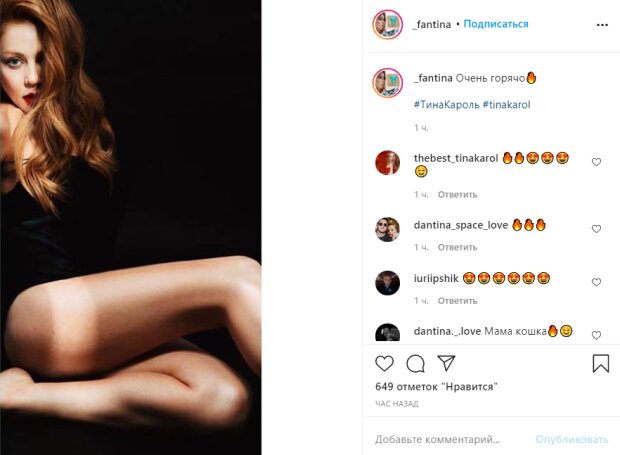Reply to thebest_tinakarol via Ответить
620x455 pixels.
pyautogui.click(x=457, y=194)
